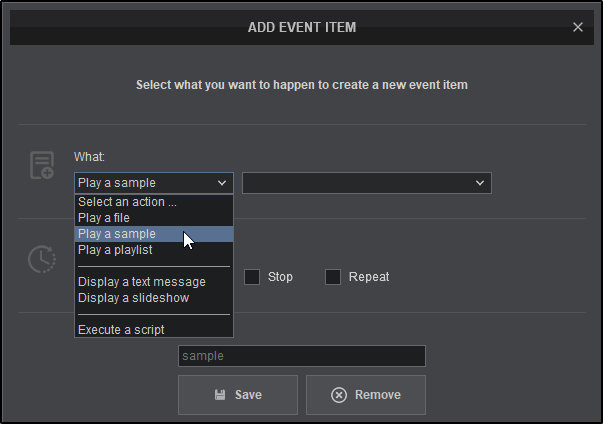Close the Add Event Item dialog
Screen dimensions: 603x424
pyautogui.click(x=577, y=27)
